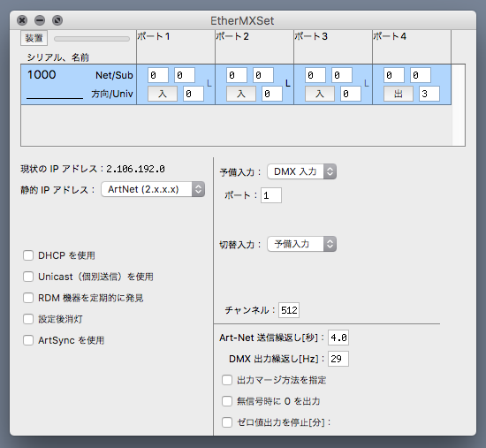This screenshot has height=448, width=486.
Task: Click port 4 Net field
Action: pos(394,75)
